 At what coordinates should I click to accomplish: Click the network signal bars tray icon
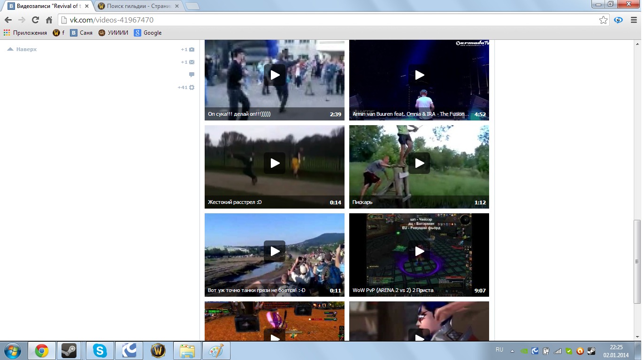(x=558, y=351)
